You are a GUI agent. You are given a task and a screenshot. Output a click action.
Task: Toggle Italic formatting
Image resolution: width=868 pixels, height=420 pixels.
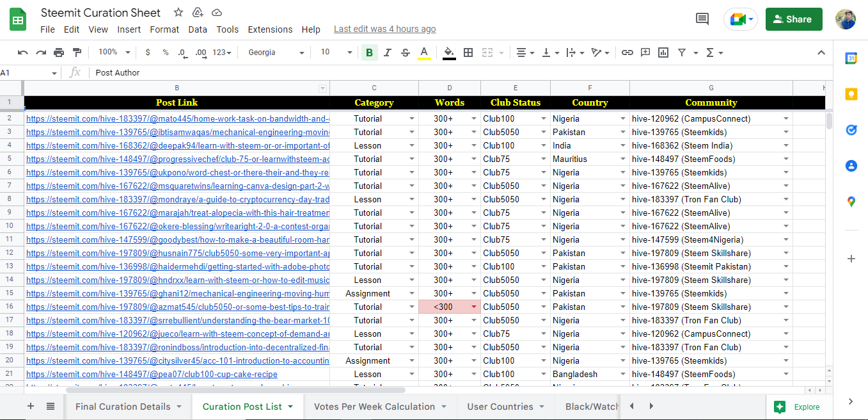[387, 52]
